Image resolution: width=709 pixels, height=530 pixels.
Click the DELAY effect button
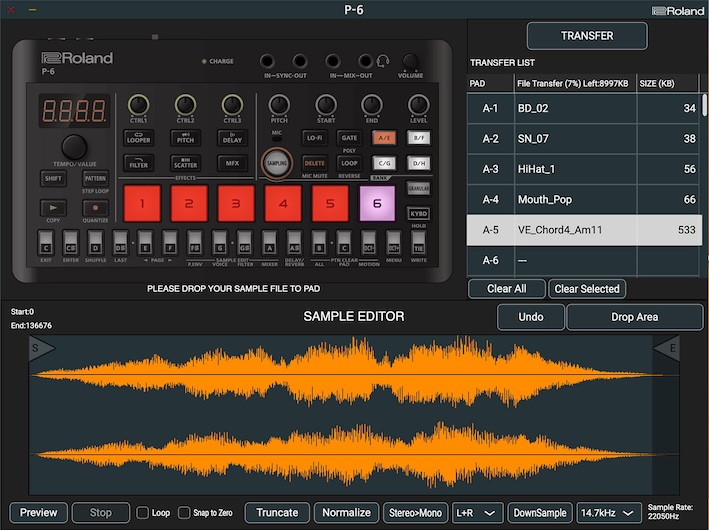tap(232, 138)
